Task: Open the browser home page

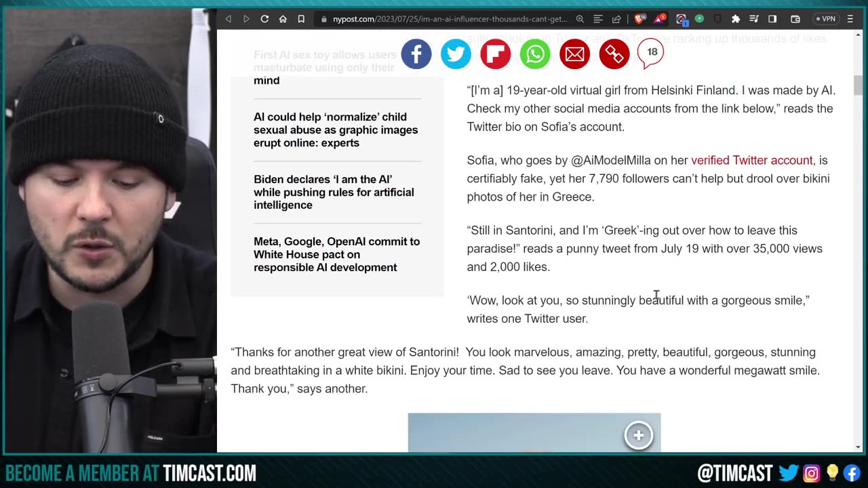Action: pyautogui.click(x=283, y=19)
